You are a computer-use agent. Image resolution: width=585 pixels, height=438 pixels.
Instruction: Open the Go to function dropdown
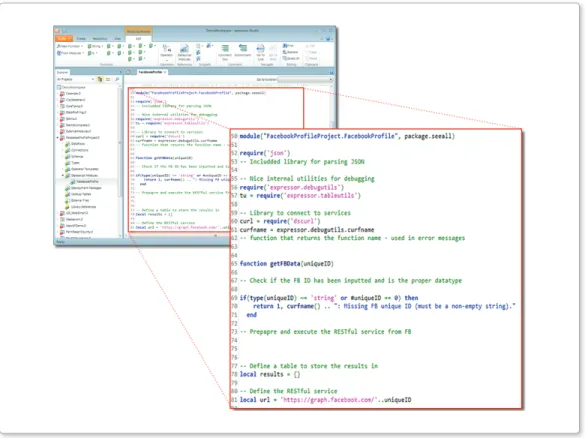click(x=305, y=79)
